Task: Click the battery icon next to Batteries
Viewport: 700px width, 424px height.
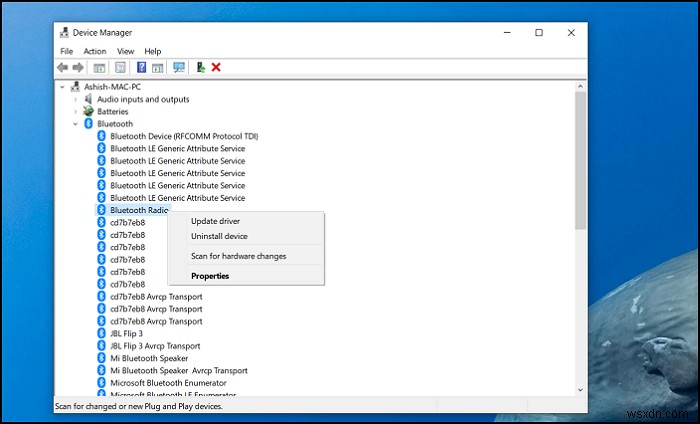Action: click(x=88, y=111)
